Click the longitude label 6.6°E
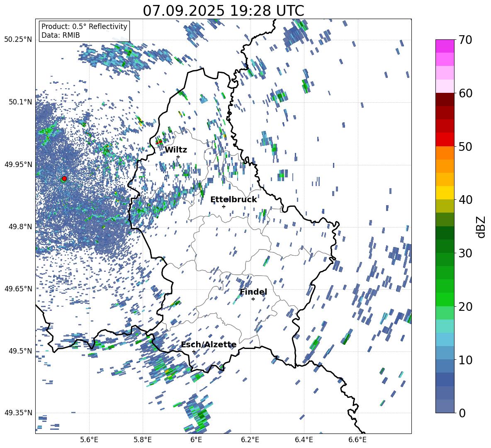The width and height of the screenshot is (491, 448). tap(357, 440)
